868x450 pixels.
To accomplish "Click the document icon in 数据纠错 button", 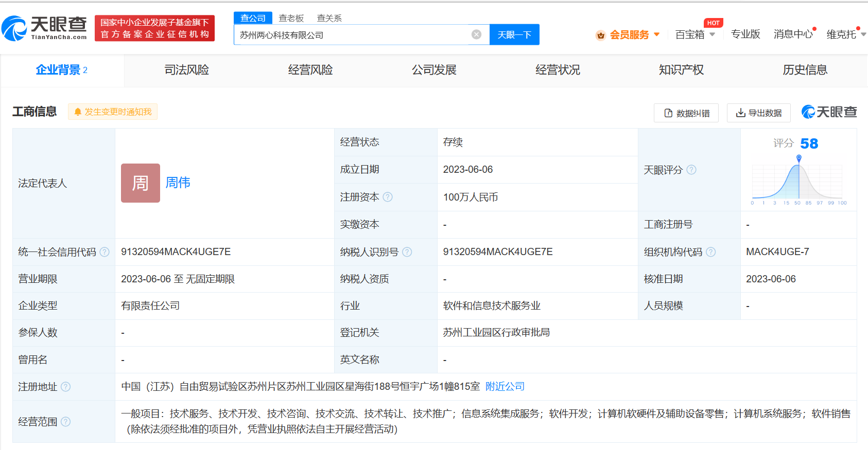I will (x=668, y=113).
